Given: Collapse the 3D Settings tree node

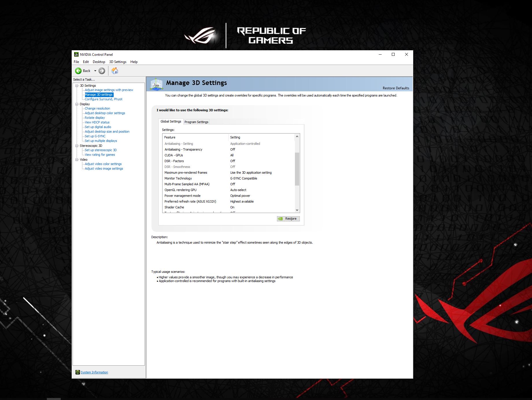Looking at the screenshot, I should pos(77,86).
